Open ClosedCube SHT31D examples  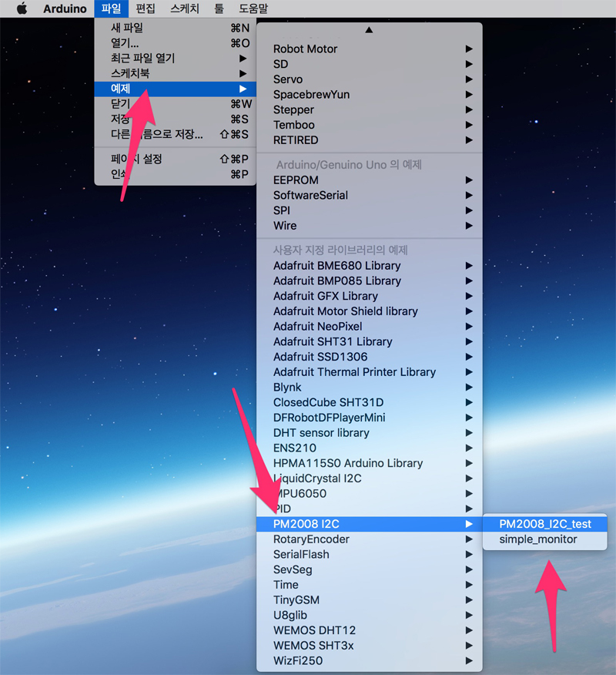[x=369, y=402]
